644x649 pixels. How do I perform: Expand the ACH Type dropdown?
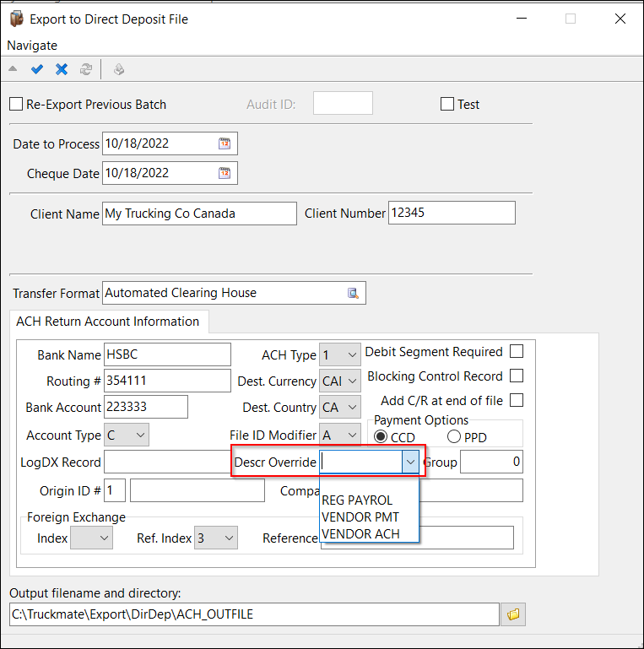pos(352,355)
